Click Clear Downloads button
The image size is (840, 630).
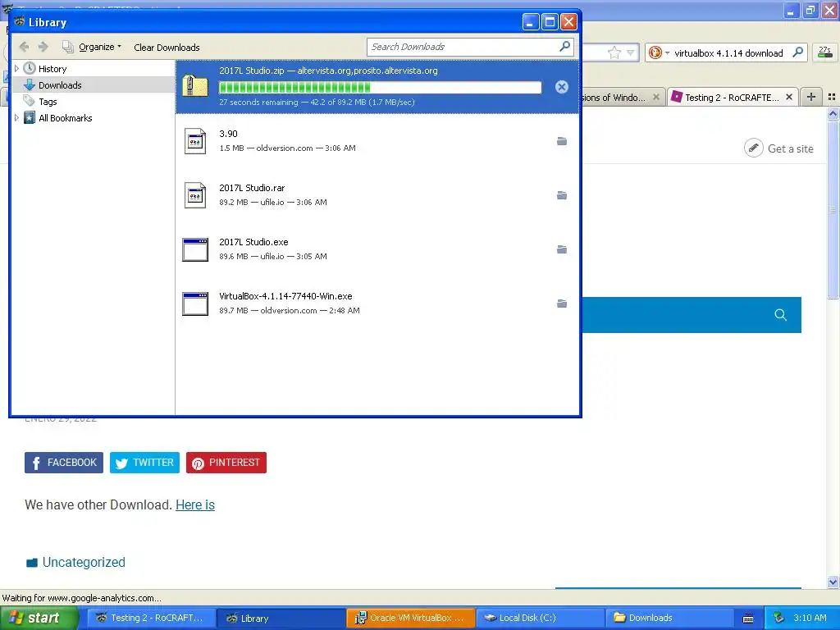pos(167,47)
